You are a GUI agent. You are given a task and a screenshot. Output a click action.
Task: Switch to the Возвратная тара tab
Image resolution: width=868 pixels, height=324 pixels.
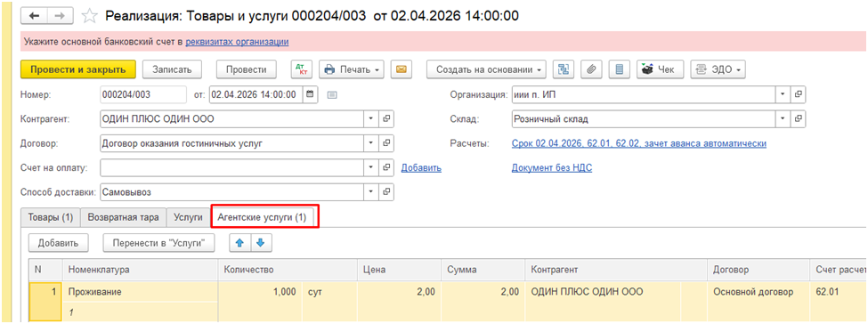[124, 218]
